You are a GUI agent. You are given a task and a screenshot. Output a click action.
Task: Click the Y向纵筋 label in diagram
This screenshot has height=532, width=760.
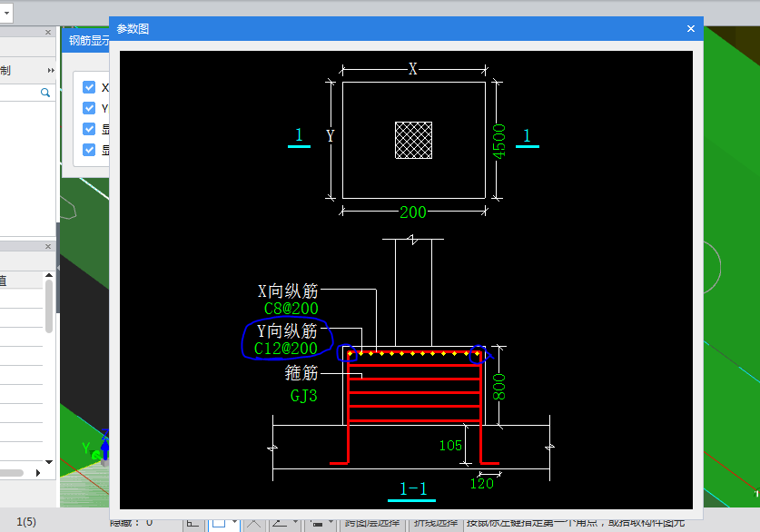tap(287, 331)
